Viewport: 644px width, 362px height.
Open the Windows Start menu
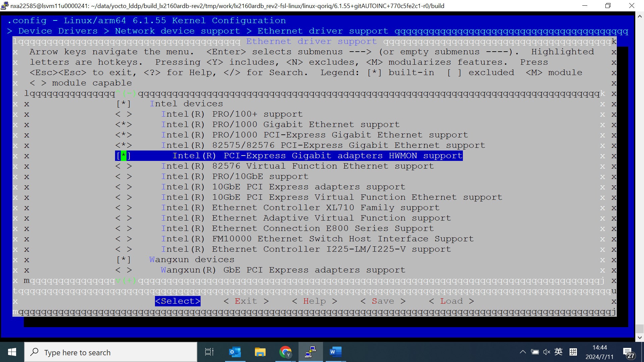click(12, 352)
